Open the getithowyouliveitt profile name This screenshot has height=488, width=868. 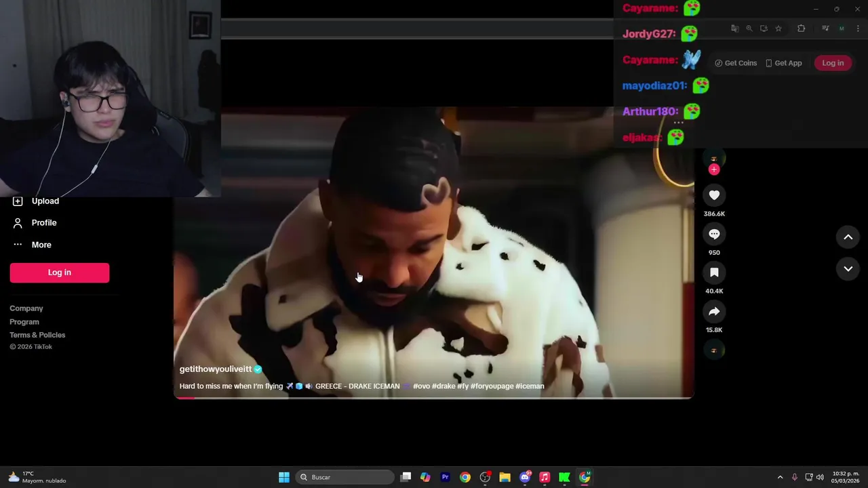pyautogui.click(x=216, y=369)
